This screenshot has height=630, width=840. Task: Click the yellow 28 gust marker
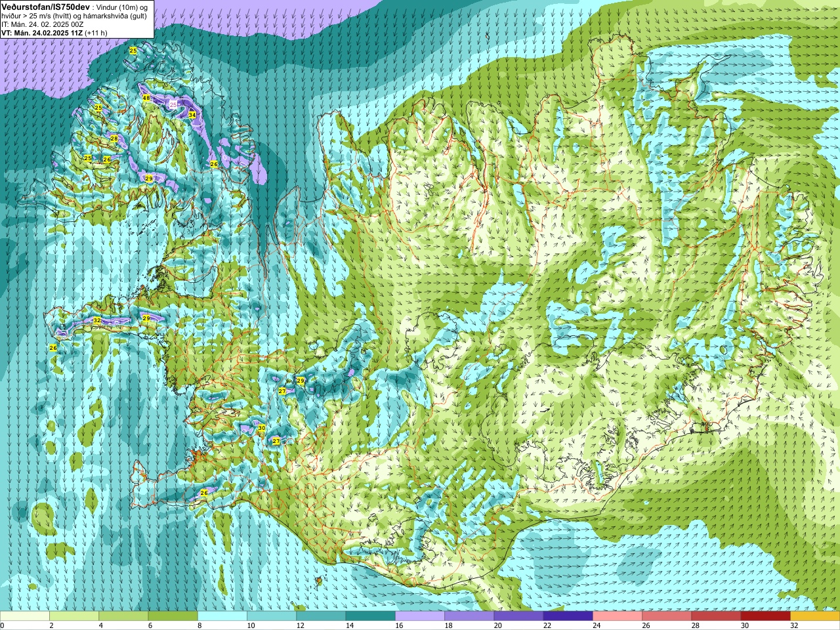tap(114, 138)
